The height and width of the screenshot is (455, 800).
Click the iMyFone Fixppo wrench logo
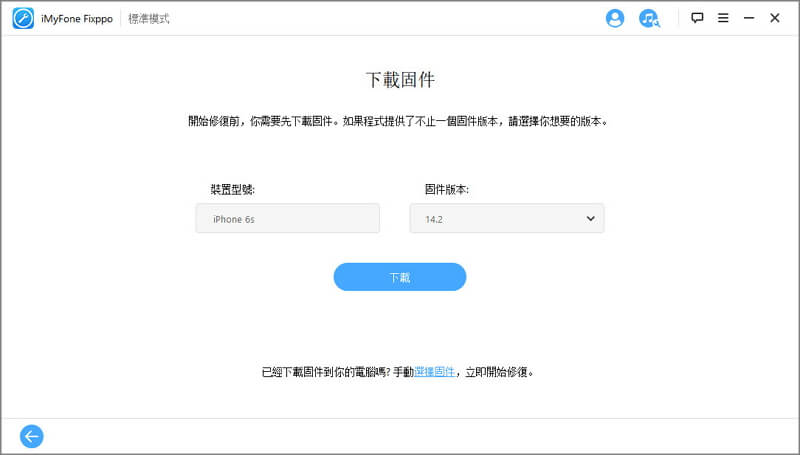[23, 19]
